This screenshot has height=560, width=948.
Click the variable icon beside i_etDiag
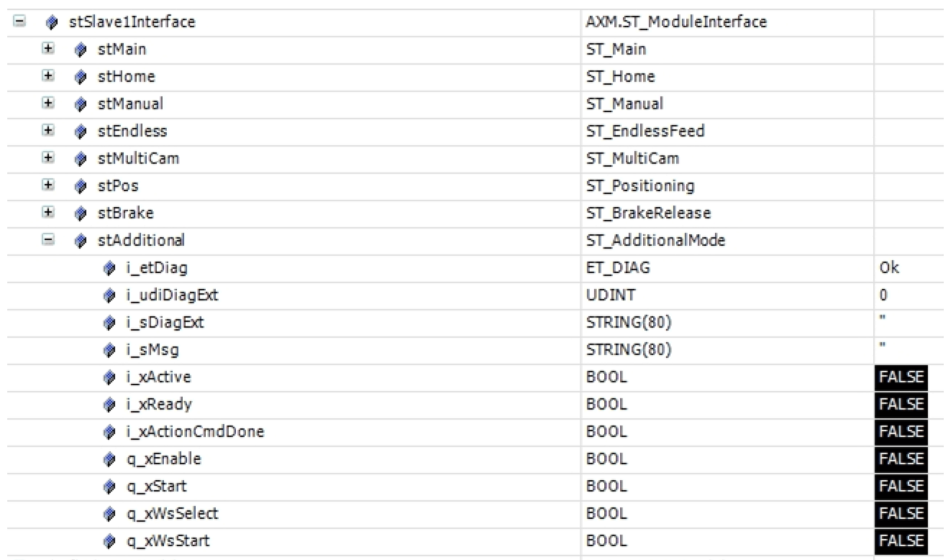(x=109, y=268)
